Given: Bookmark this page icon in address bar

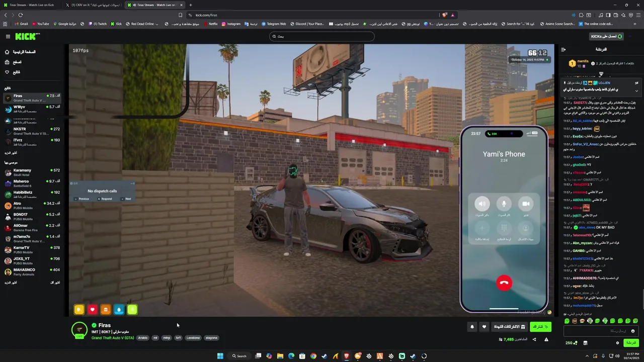Looking at the screenshot, I should (180, 15).
